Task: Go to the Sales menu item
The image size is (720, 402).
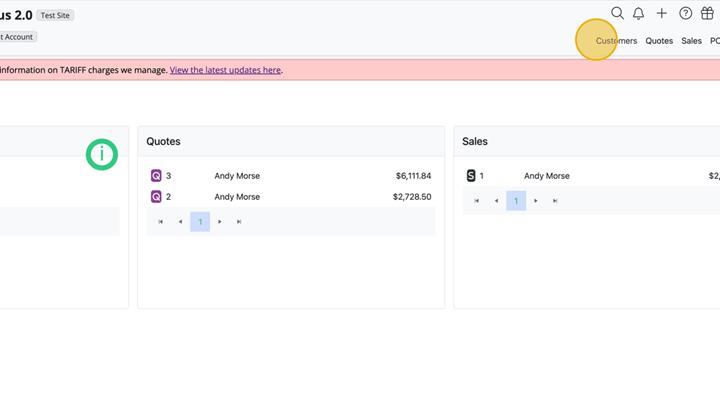Action: [691, 41]
